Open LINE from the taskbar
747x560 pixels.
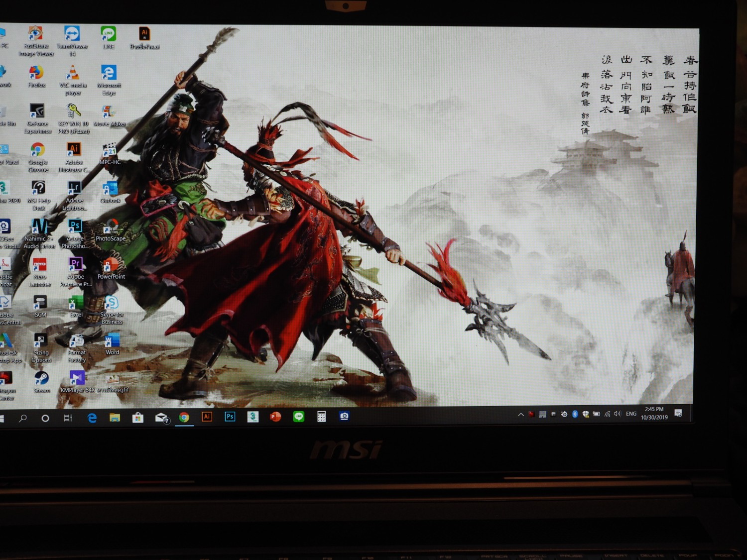(x=299, y=417)
